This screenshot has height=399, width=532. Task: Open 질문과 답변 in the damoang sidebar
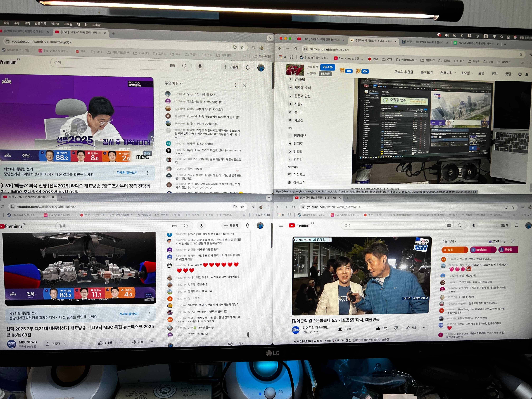[x=302, y=96]
